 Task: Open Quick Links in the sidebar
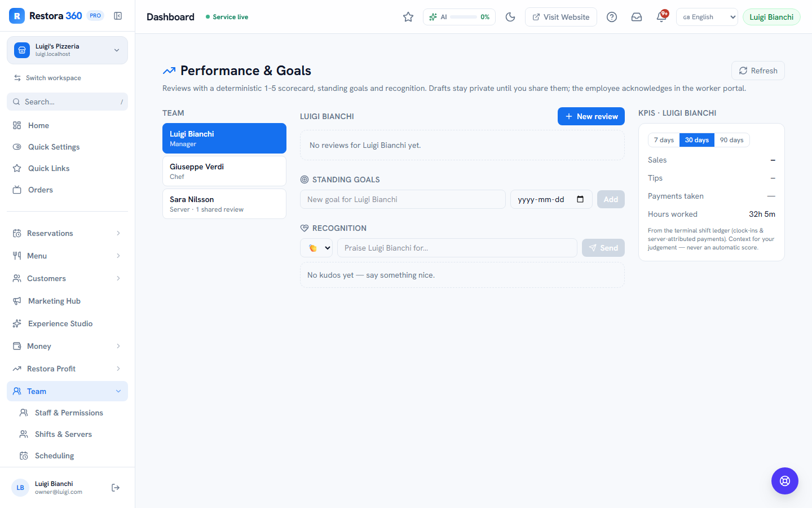tap(67, 168)
